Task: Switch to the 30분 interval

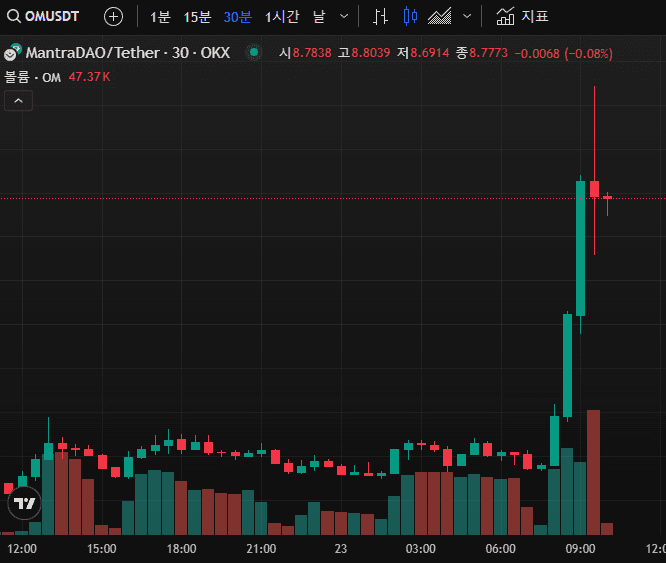Action: 237,17
